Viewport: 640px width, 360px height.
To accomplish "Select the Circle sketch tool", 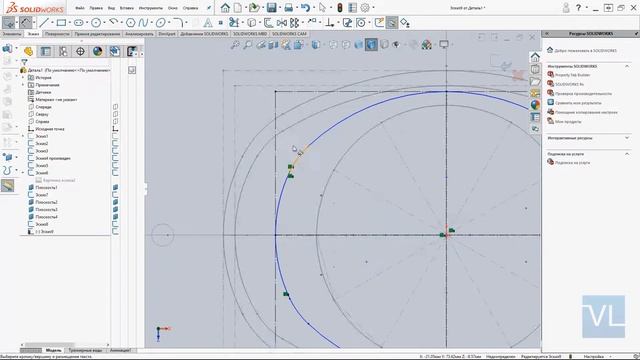I will click(96, 23).
